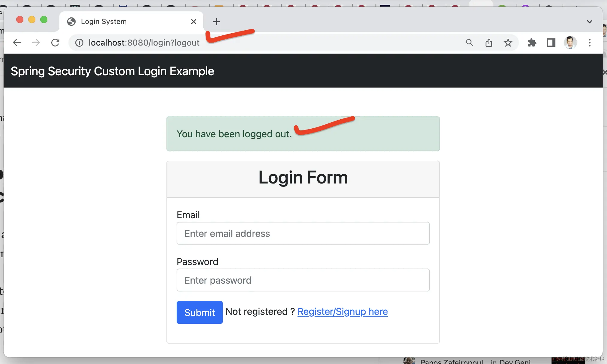Viewport: 607px width, 364px height.
Task: Minimize the window with yellow button
Action: point(32,19)
